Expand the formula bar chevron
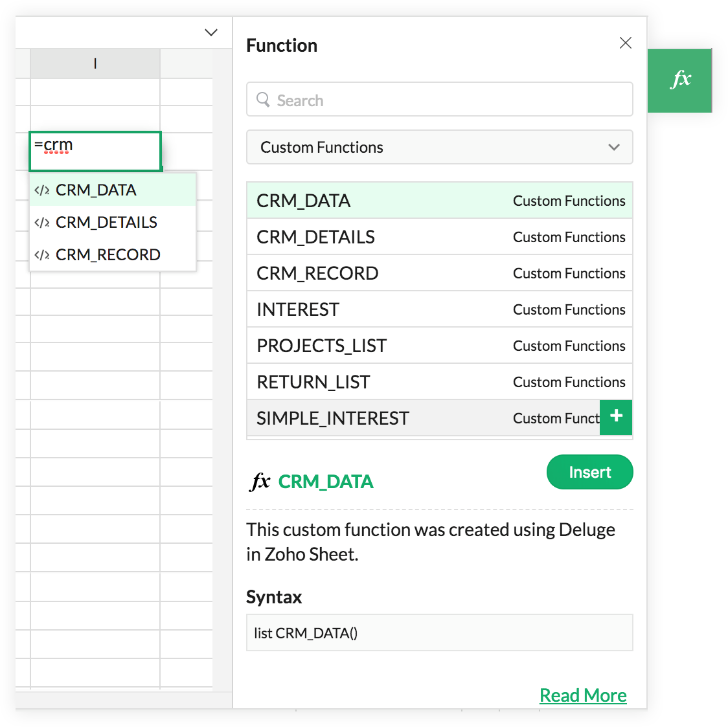728x727 pixels. pyautogui.click(x=211, y=32)
